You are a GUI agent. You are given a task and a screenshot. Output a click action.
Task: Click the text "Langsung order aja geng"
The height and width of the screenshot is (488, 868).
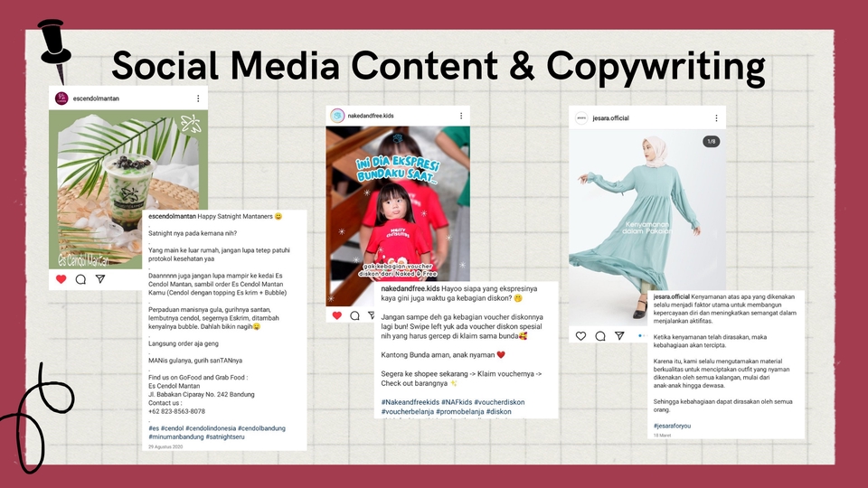(x=184, y=343)
